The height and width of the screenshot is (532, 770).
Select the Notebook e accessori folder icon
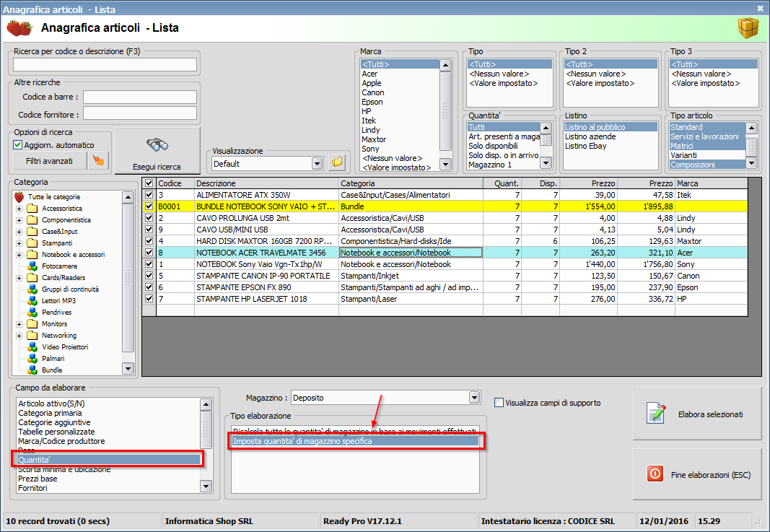(32, 255)
